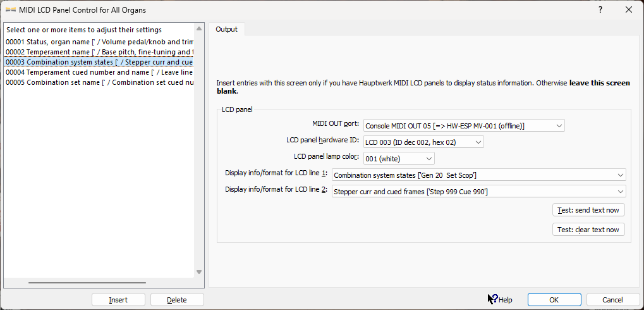Open the MIDI OUT port dropdown

click(x=464, y=126)
